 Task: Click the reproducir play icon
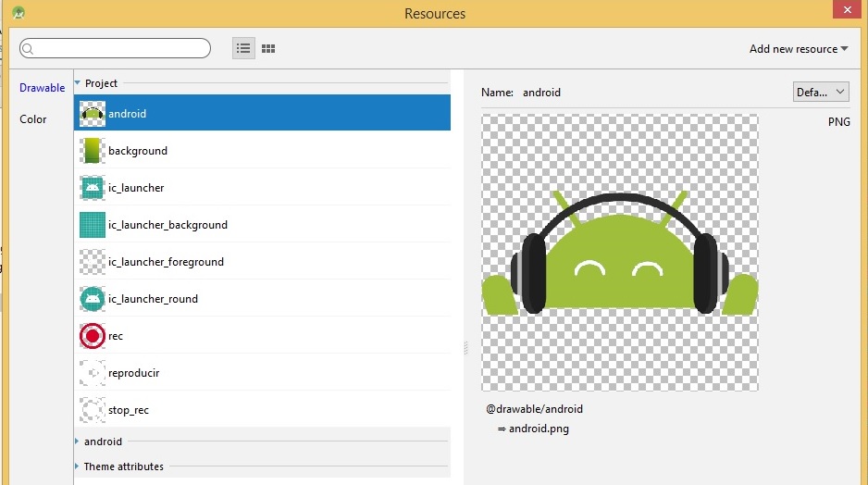pyautogui.click(x=93, y=373)
